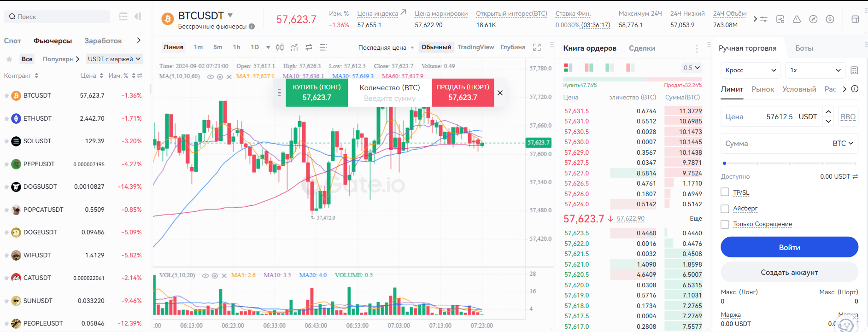Click the compass icon in top toolbar
Screen dimensions: 868x332
(813, 19)
